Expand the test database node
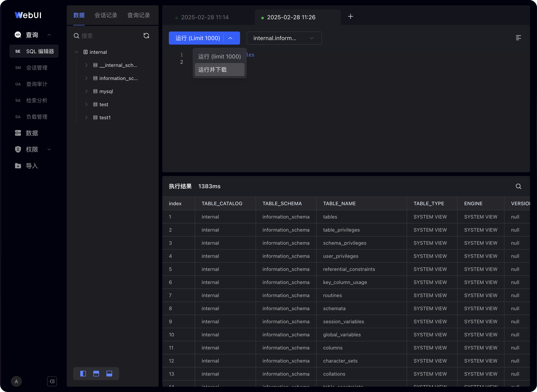 point(86,104)
